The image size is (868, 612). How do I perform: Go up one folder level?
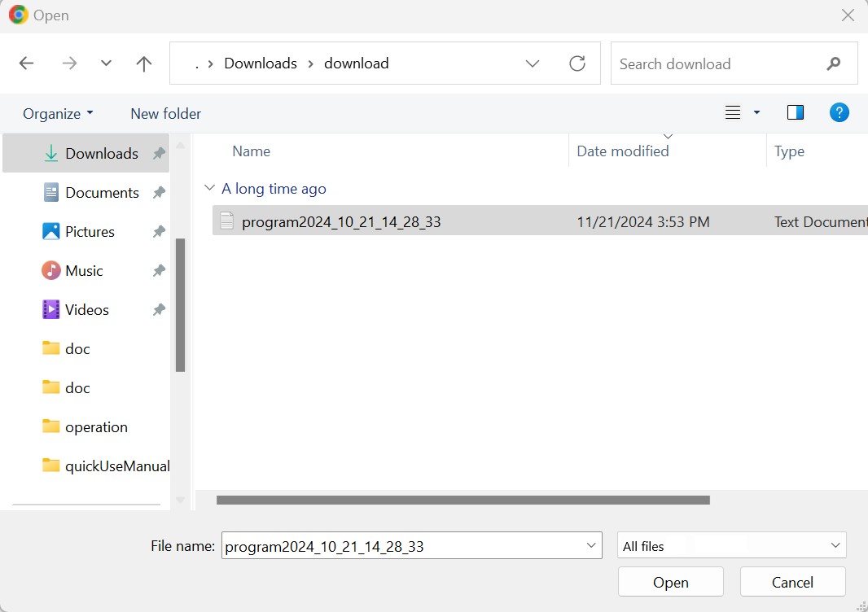coord(144,63)
